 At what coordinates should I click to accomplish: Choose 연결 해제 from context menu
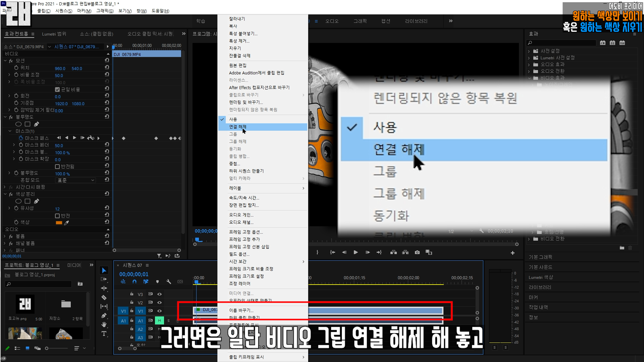point(237,127)
